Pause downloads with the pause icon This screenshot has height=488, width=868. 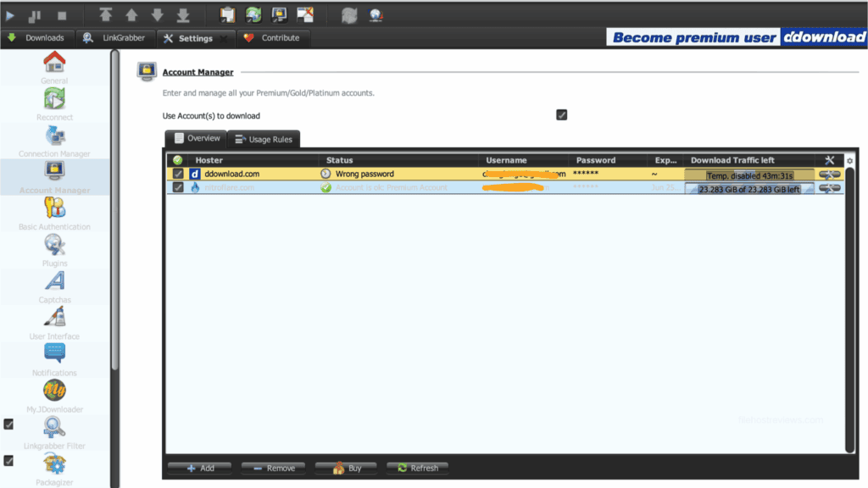[x=35, y=16]
